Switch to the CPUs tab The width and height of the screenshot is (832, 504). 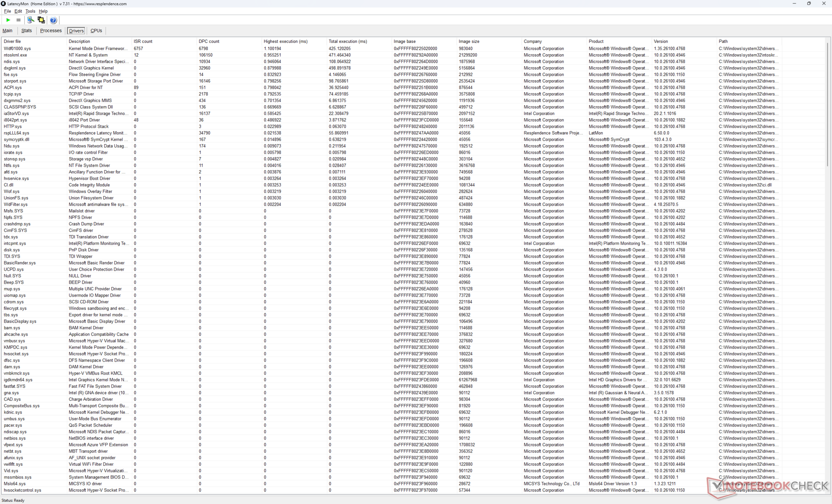pos(96,31)
